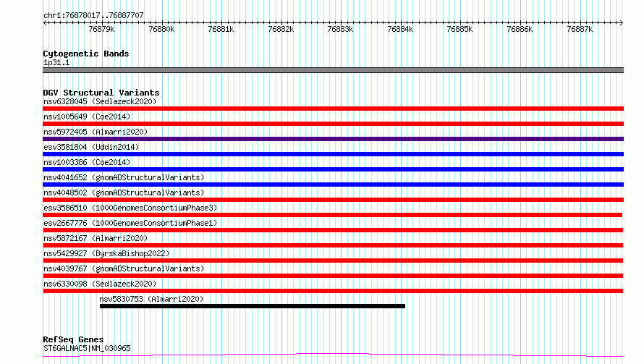
Task: Open variant nsv5972405 (Almarri2020) label
Action: point(96,132)
